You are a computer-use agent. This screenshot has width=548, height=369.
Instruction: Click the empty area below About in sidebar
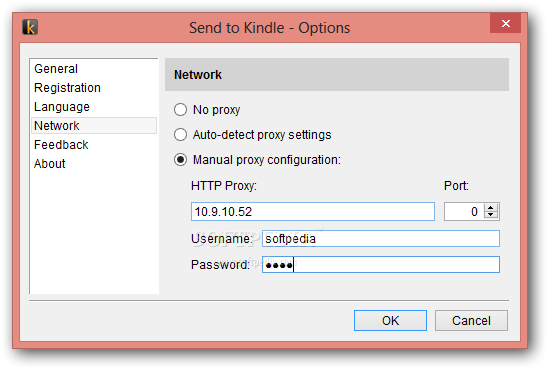[94, 232]
